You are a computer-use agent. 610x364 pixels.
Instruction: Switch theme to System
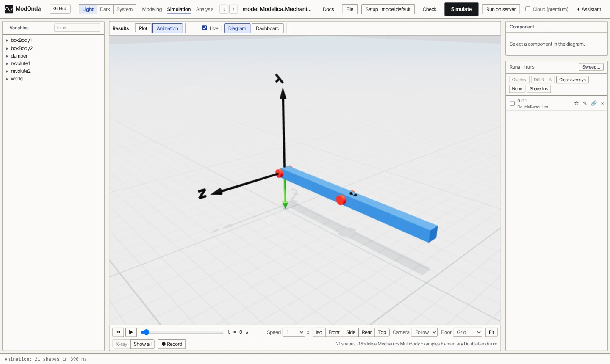click(125, 9)
